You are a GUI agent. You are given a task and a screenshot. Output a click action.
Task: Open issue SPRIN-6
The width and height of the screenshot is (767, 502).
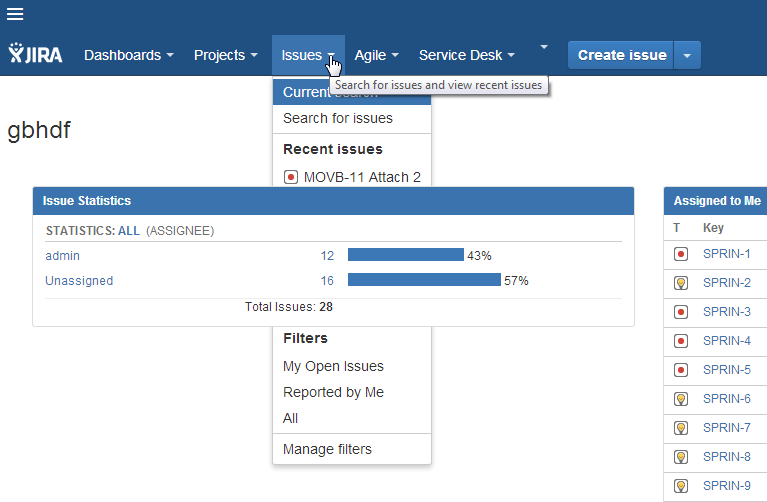(x=726, y=399)
